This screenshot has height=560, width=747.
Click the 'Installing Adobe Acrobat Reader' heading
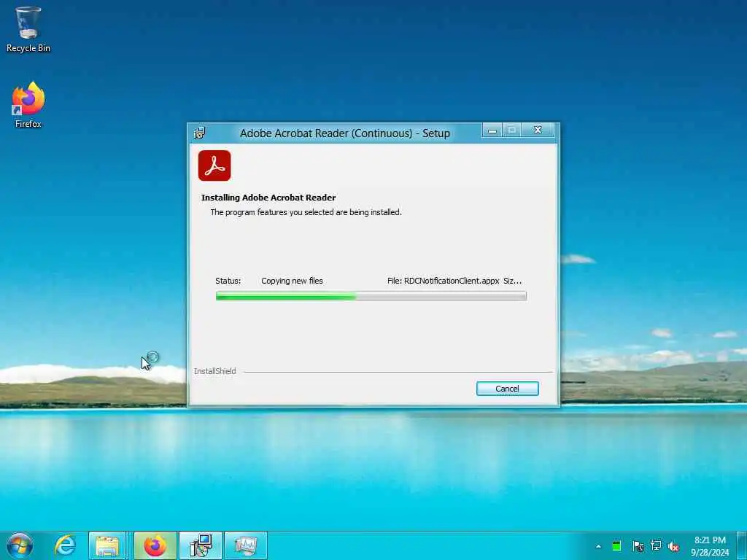pyautogui.click(x=268, y=198)
